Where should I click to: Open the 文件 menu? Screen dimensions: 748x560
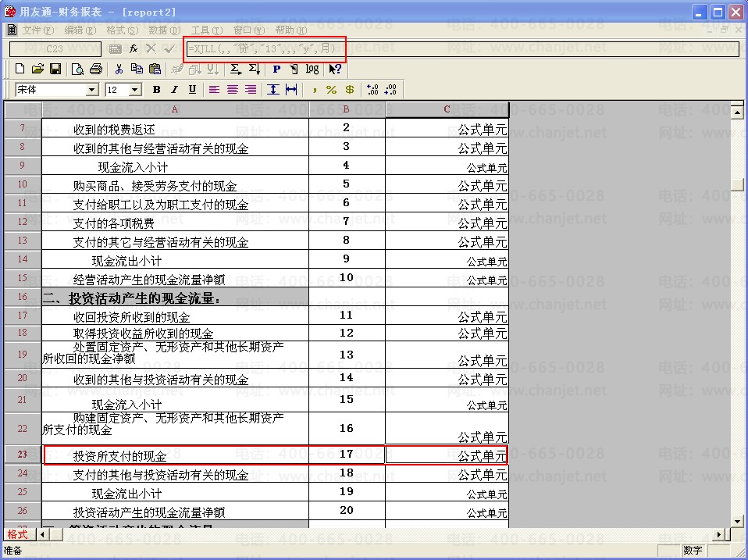(37, 30)
